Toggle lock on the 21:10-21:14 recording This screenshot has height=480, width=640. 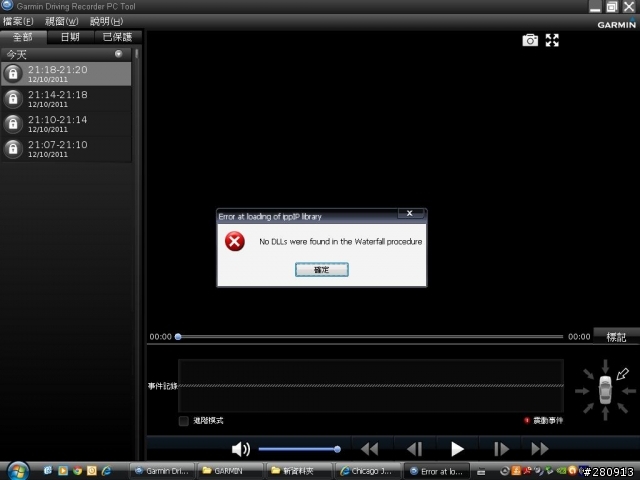(x=13, y=124)
